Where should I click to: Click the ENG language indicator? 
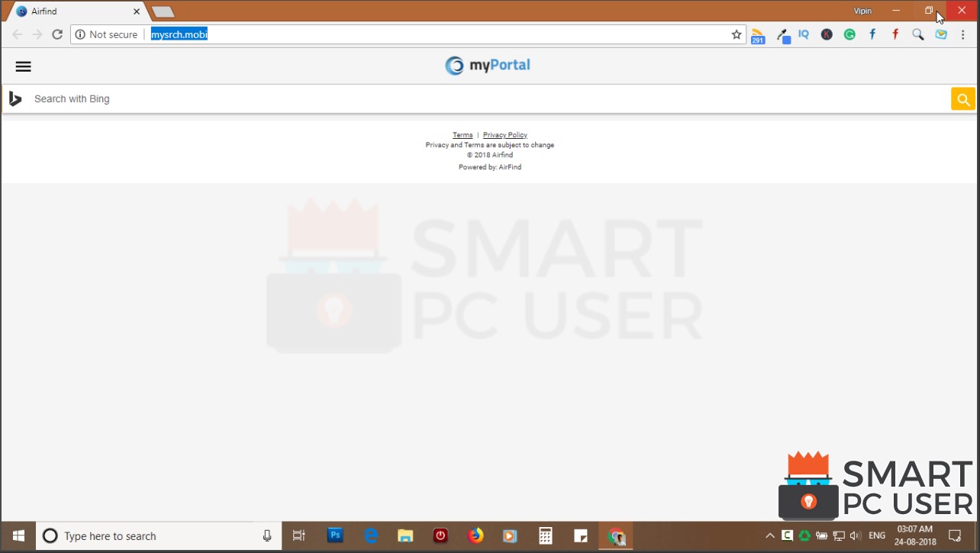877,536
